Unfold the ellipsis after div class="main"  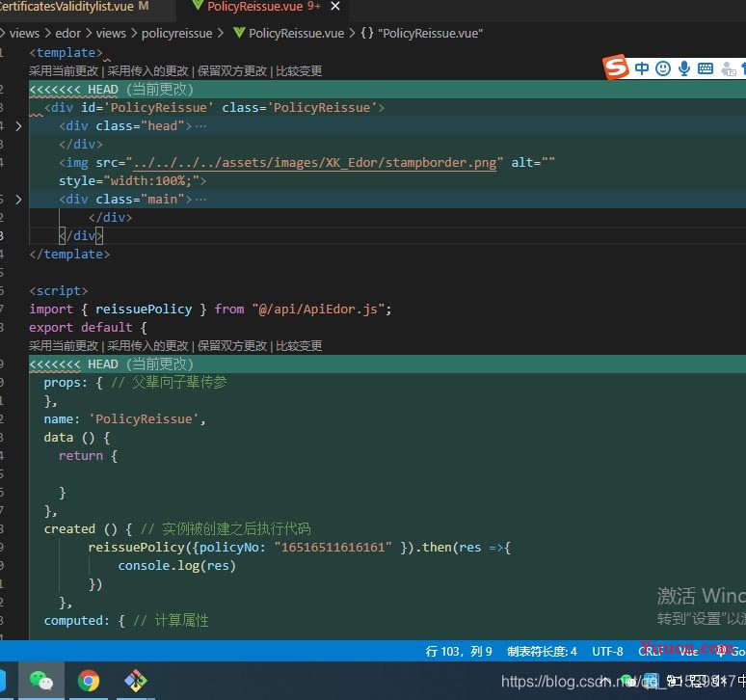(x=200, y=200)
